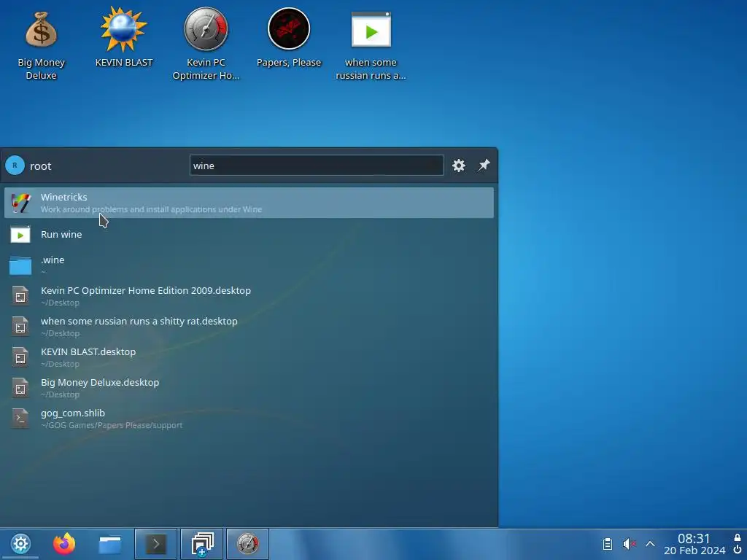Viewport: 747px width, 560px height.
Task: Open the application launcher in taskbar
Action: click(20, 544)
